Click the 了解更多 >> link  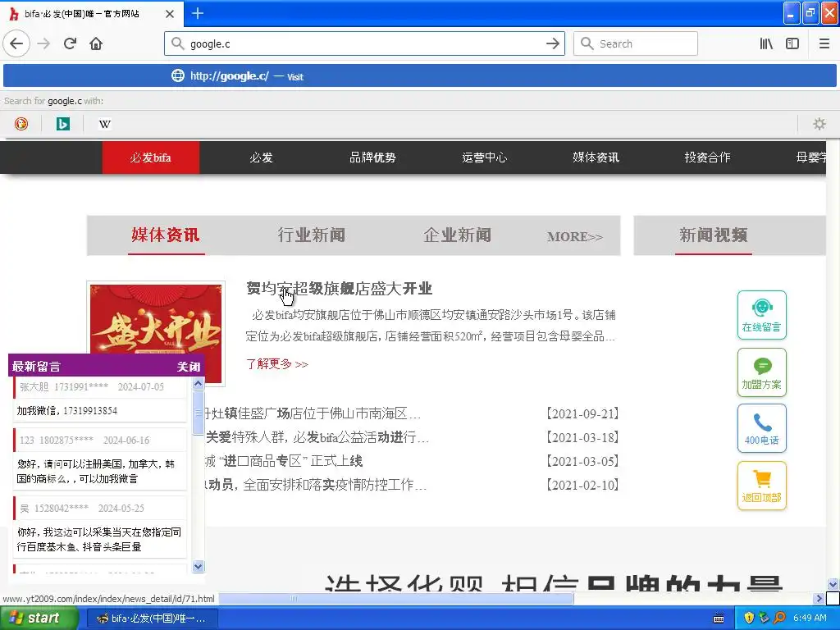tap(277, 363)
